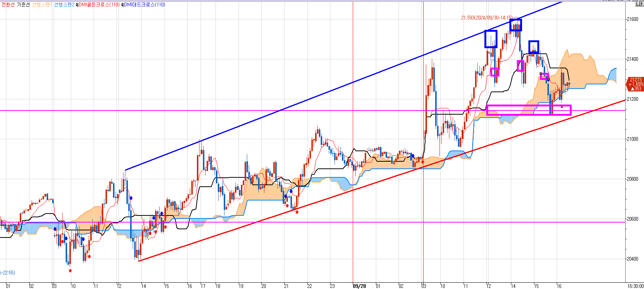
Task: Click the 20 hour label on time axis
Action: (x=264, y=286)
